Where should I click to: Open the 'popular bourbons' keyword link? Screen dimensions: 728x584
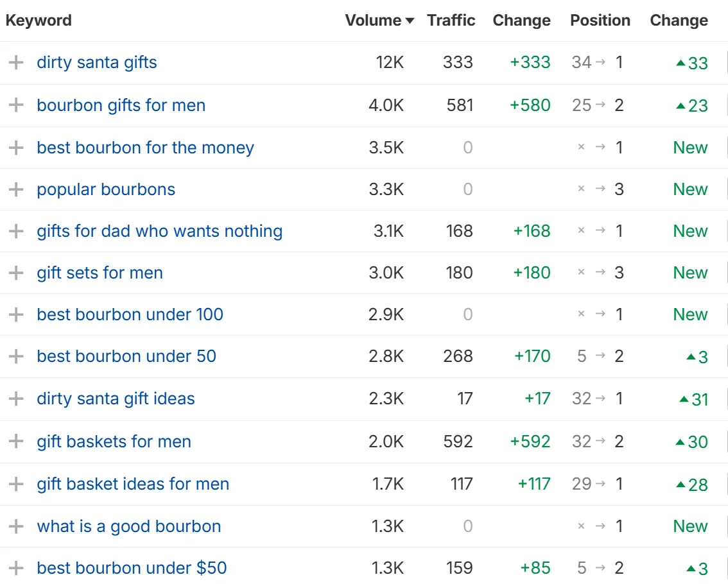coord(106,189)
